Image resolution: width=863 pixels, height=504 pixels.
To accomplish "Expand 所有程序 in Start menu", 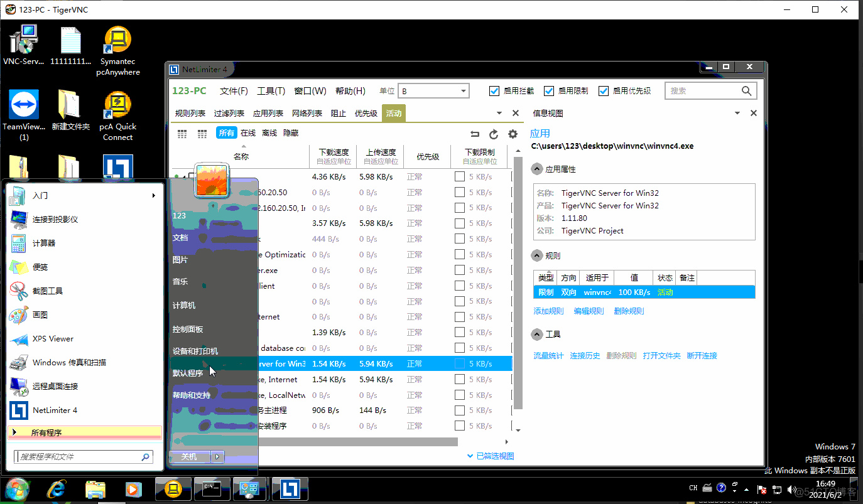I will coord(84,432).
